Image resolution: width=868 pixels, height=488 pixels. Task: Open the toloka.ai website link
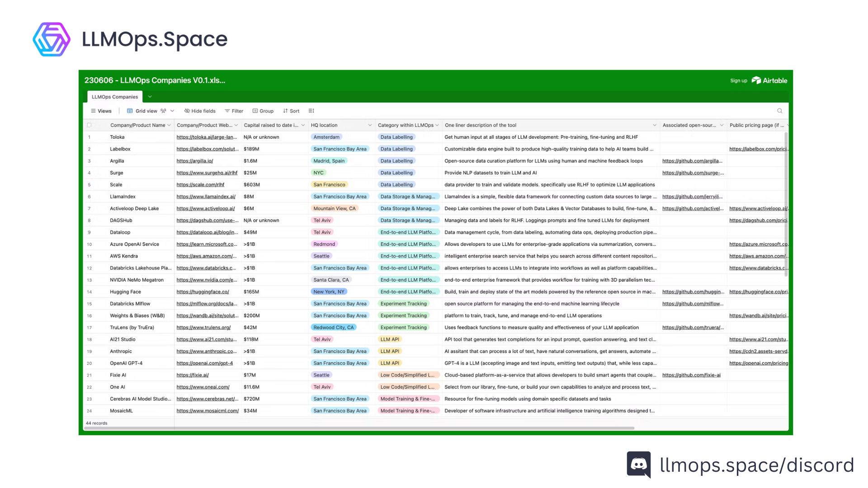tap(207, 137)
